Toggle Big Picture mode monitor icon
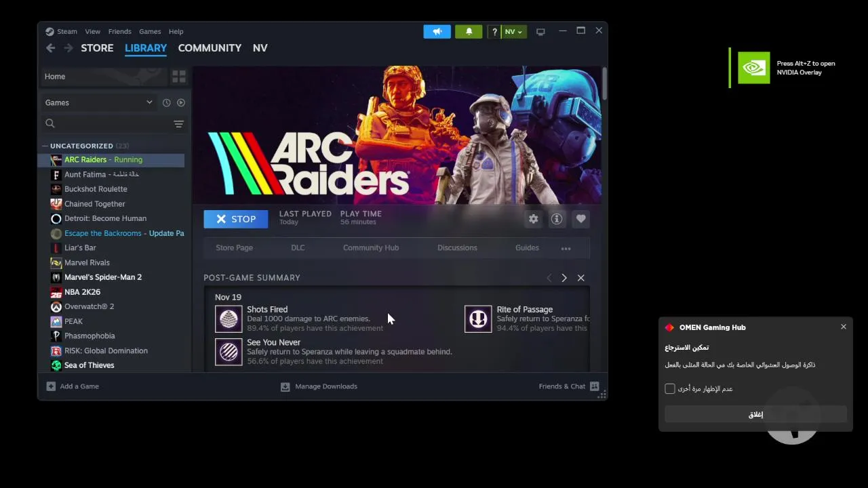Image resolution: width=868 pixels, height=488 pixels. 540,32
